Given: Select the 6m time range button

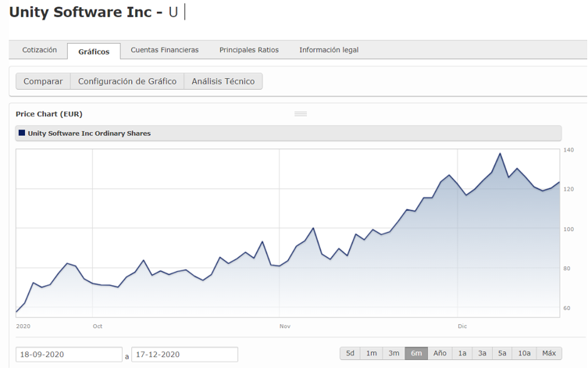Looking at the screenshot, I should (x=416, y=354).
